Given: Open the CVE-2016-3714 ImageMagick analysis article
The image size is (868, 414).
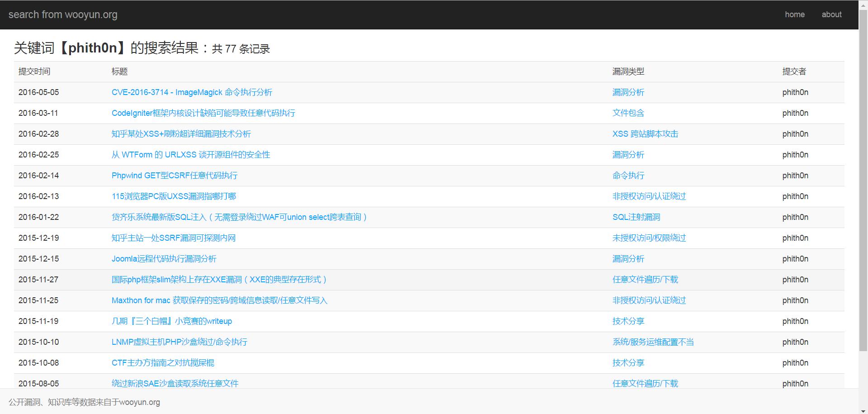Looking at the screenshot, I should 192,92.
